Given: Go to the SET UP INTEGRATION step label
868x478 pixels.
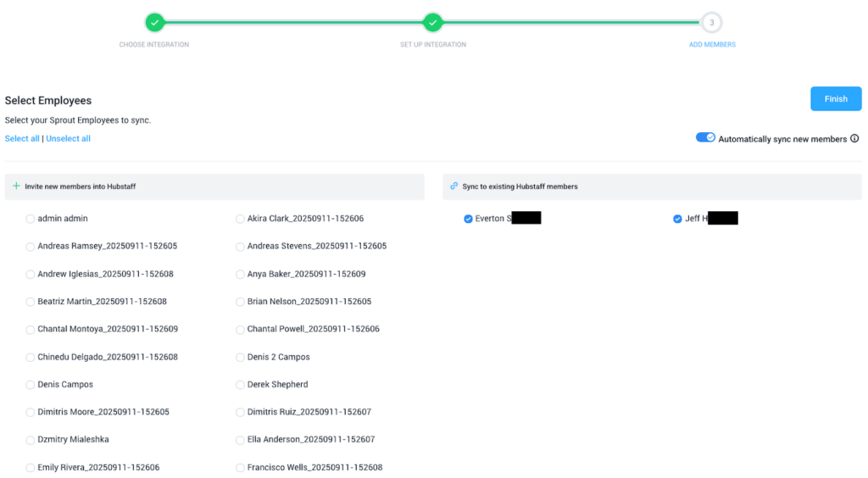Looking at the screenshot, I should (433, 45).
